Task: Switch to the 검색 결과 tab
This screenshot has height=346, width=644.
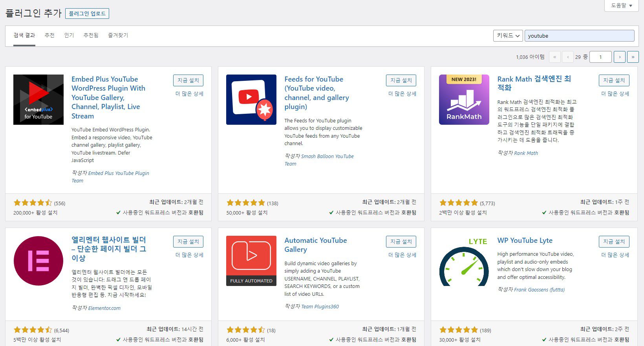Action: [x=24, y=35]
